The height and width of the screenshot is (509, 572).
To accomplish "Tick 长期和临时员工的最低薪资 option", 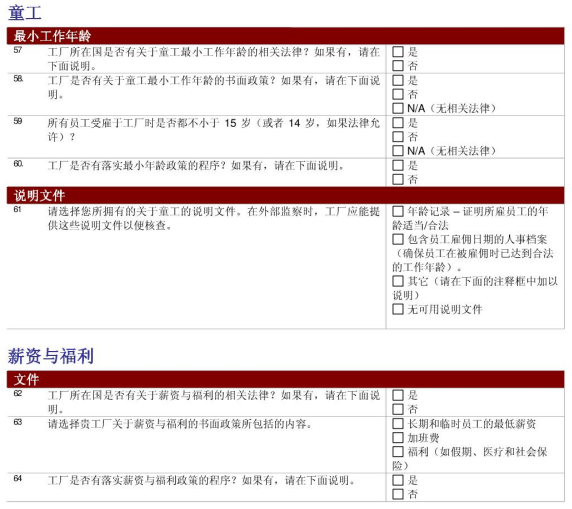I will pyautogui.click(x=398, y=424).
